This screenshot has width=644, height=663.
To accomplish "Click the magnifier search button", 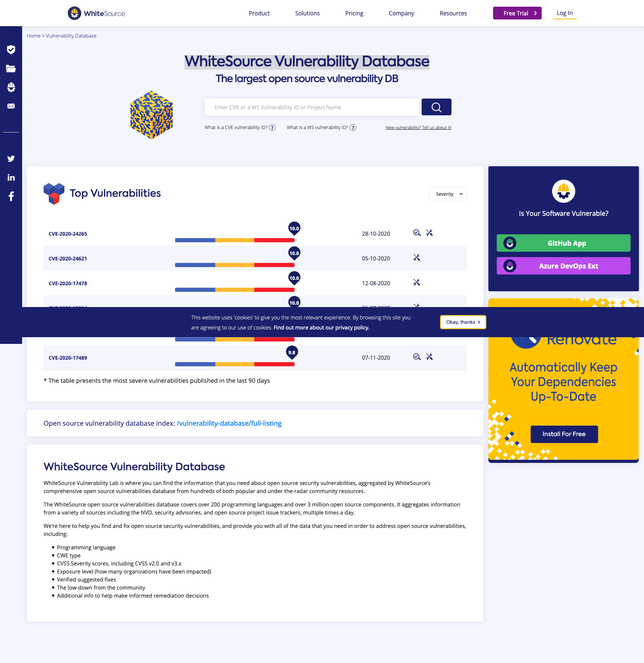I will pos(436,107).
